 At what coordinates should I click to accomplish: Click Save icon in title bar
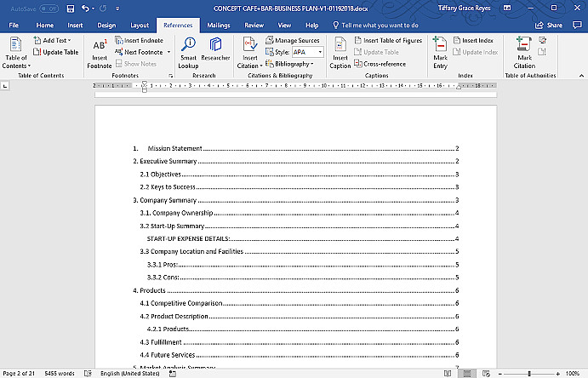click(71, 9)
